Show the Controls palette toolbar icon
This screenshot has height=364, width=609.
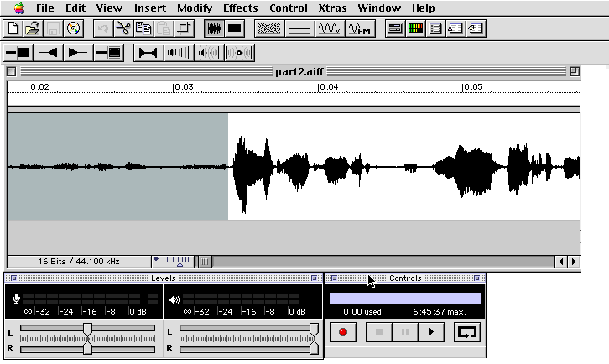click(x=395, y=29)
